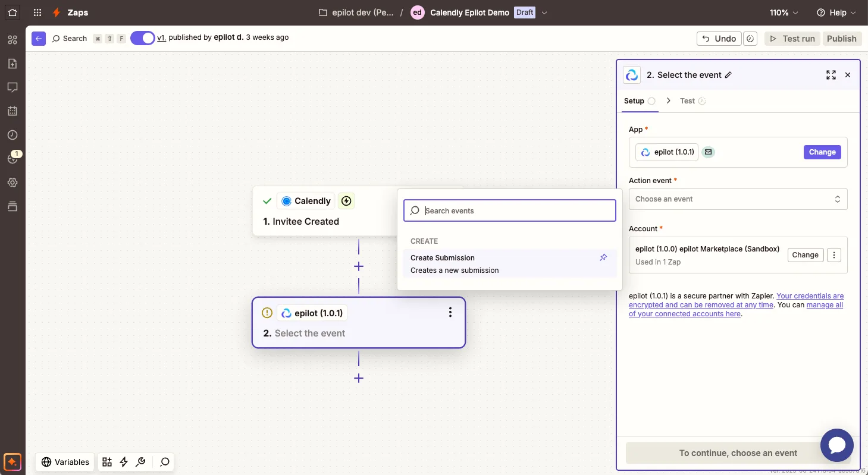Expand the Zap name chevron dropdown

544,12
